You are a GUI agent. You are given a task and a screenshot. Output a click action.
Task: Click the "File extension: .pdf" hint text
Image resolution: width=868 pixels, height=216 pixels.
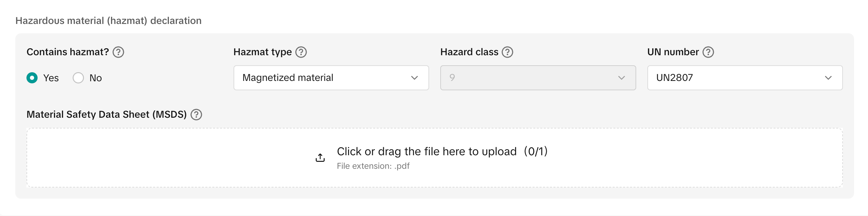(x=373, y=166)
